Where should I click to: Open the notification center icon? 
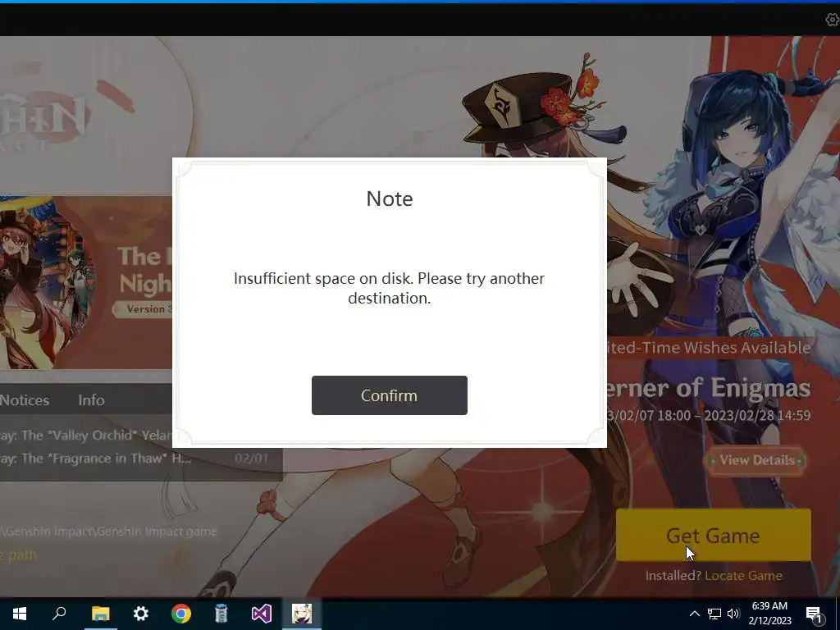[x=814, y=614]
